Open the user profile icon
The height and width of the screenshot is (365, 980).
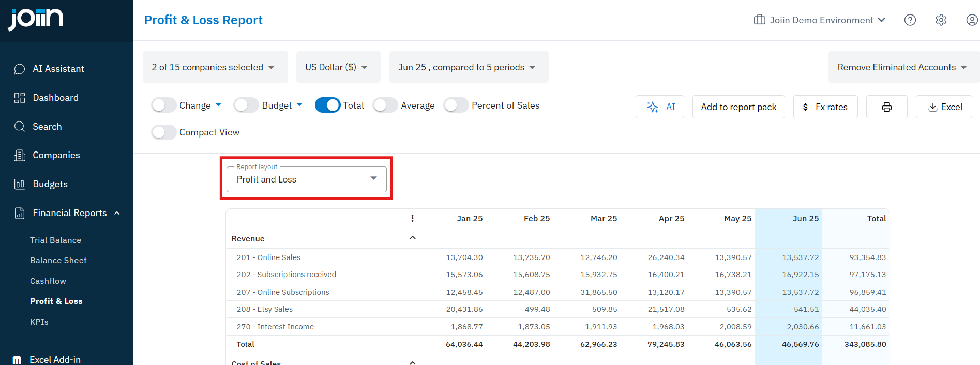(x=972, y=20)
